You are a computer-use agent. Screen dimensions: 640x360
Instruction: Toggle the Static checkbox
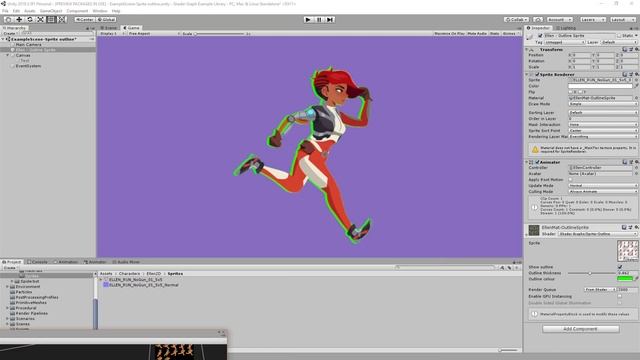619,36
